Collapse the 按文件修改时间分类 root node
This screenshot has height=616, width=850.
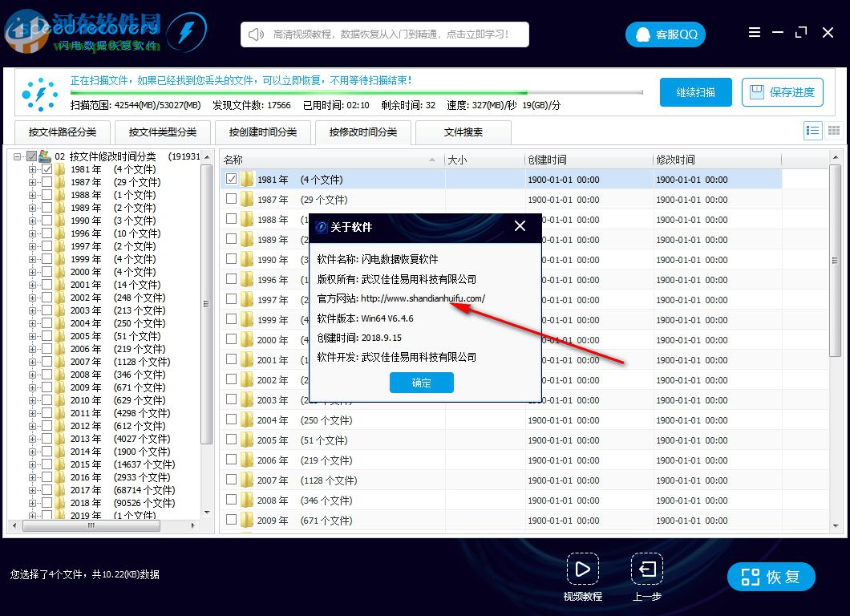18,156
